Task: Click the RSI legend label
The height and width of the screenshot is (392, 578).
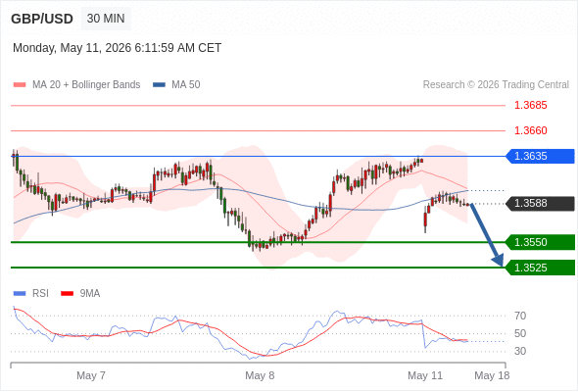Action: click(x=40, y=294)
